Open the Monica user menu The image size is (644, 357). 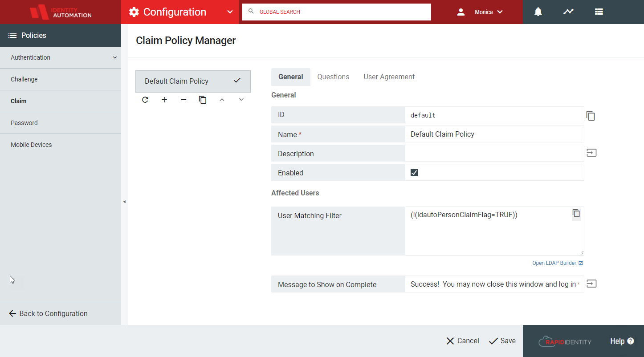point(489,12)
